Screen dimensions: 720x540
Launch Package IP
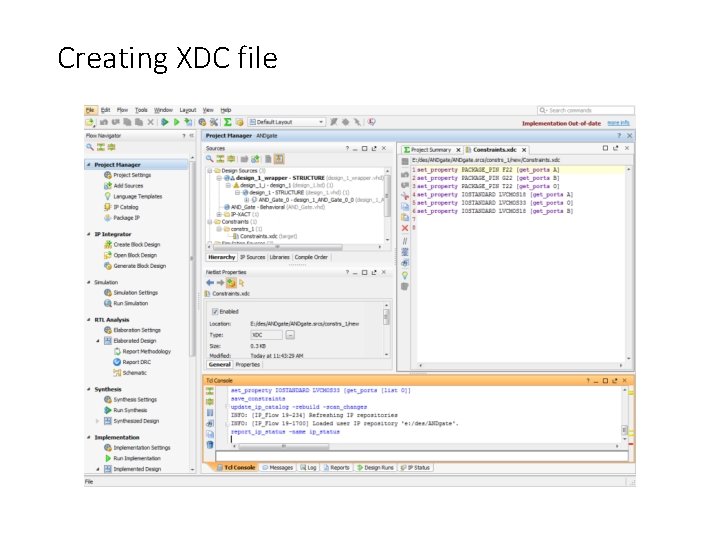[x=126, y=218]
